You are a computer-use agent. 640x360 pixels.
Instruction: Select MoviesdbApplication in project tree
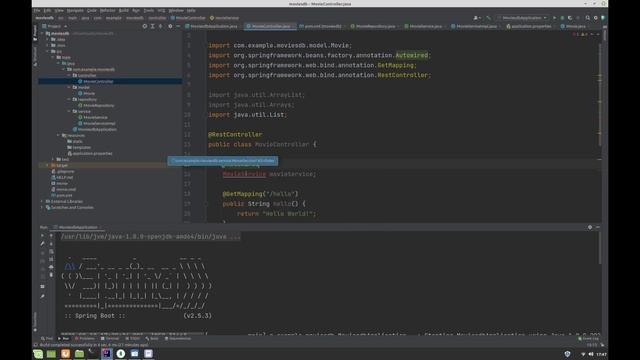point(95,129)
